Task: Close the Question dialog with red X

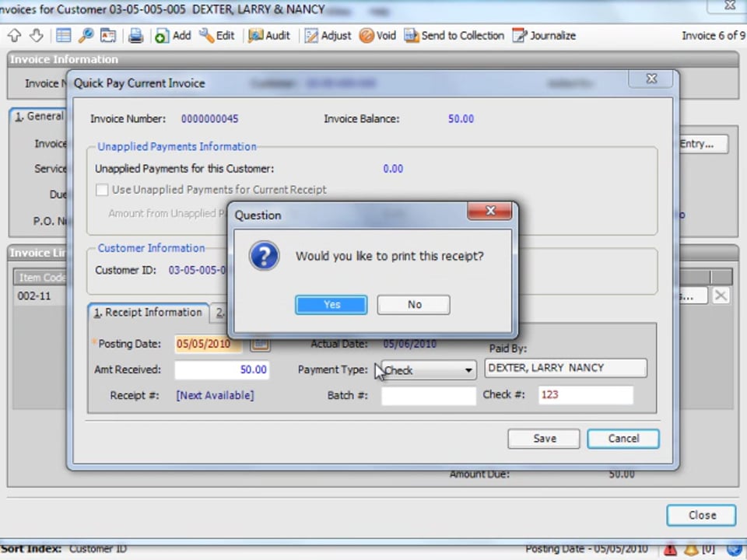Action: pos(490,211)
